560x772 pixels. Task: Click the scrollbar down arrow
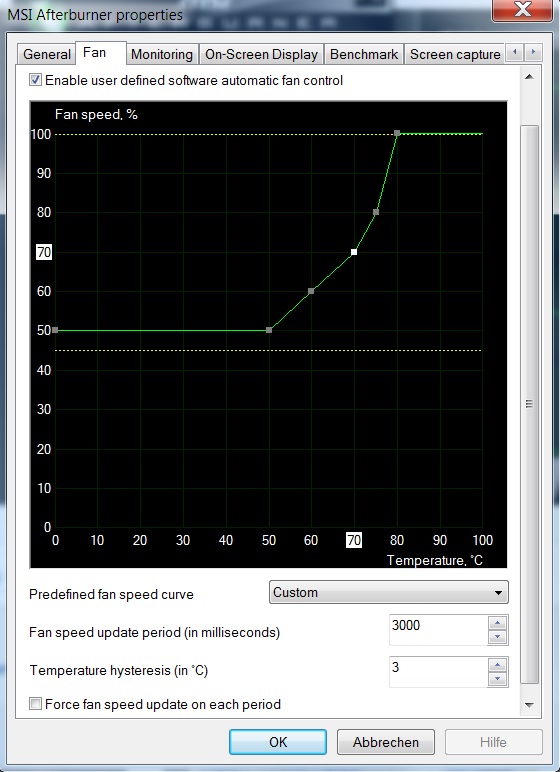click(x=529, y=705)
